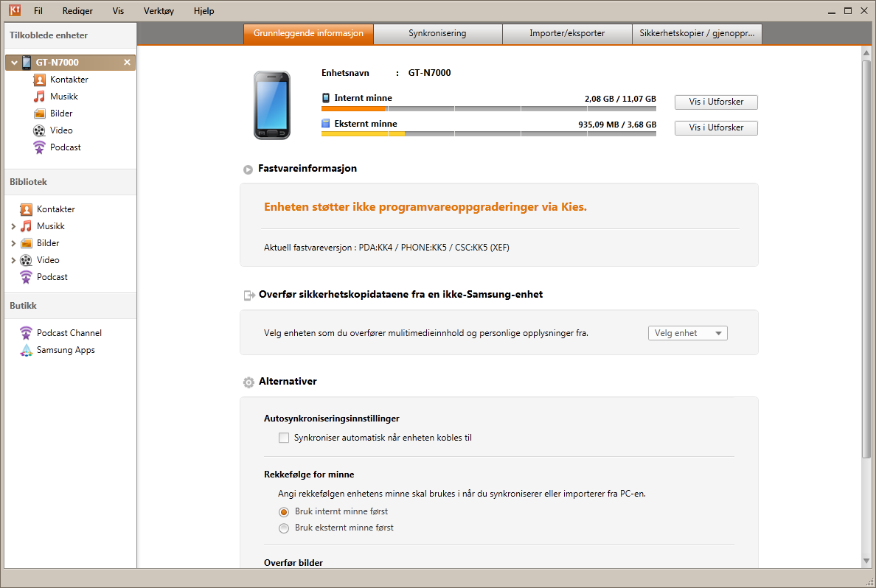This screenshot has height=588, width=876.
Task: Open device Kontakter contacts icon
Action: coord(39,80)
